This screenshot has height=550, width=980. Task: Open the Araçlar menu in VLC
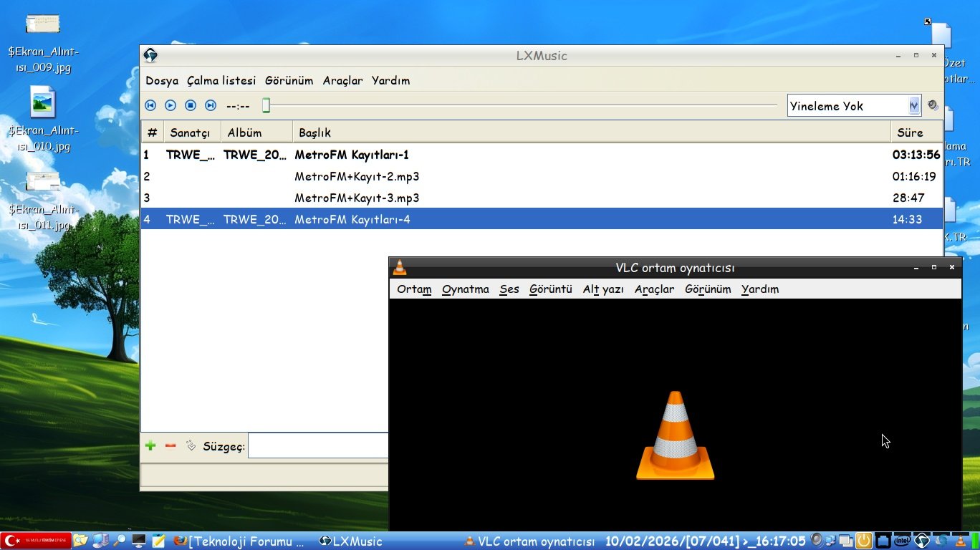(x=655, y=289)
